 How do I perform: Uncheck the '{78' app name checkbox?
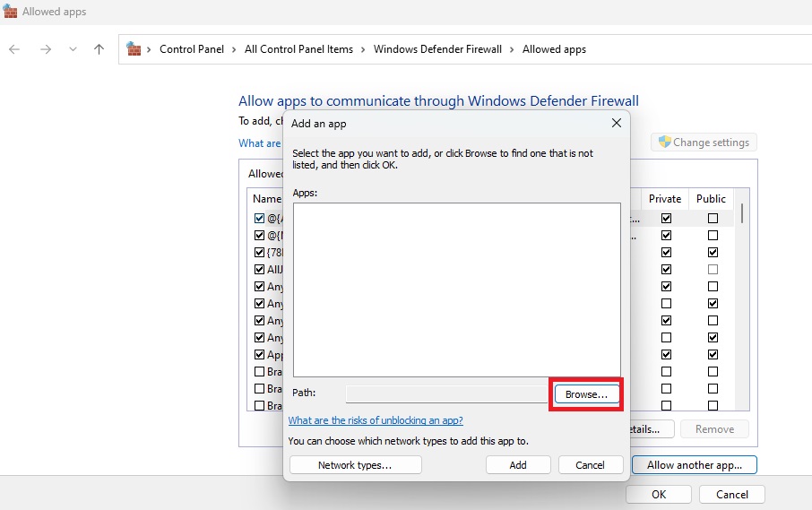[x=259, y=252]
